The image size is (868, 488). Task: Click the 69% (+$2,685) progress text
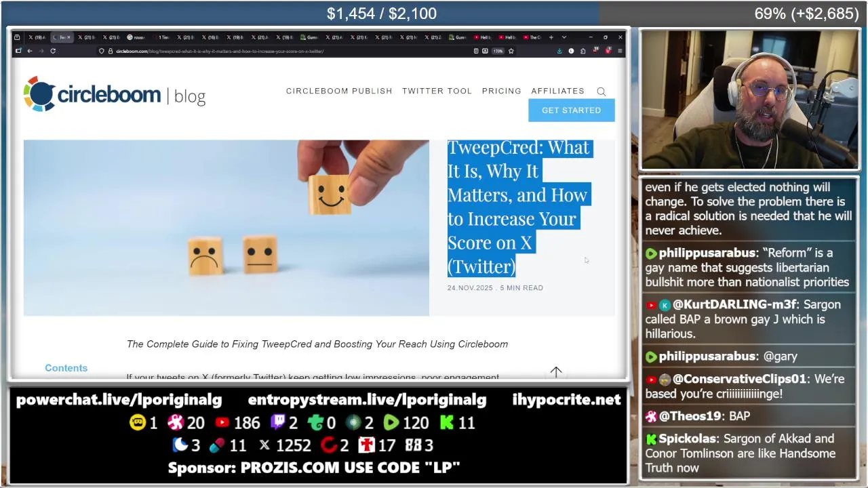pos(806,14)
